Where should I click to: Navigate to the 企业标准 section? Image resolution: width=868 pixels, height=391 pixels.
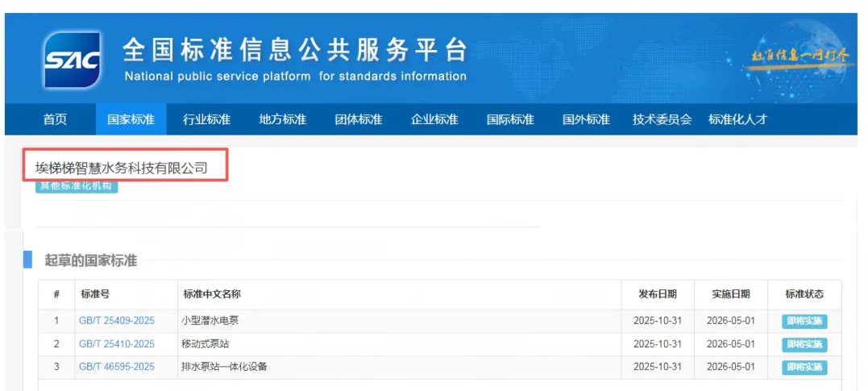tap(434, 119)
